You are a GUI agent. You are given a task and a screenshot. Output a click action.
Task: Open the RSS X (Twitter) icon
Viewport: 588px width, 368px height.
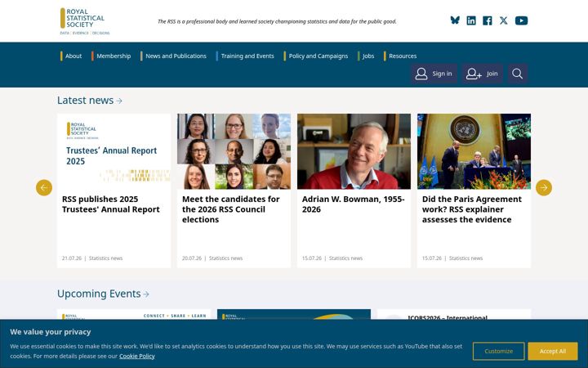pos(503,20)
